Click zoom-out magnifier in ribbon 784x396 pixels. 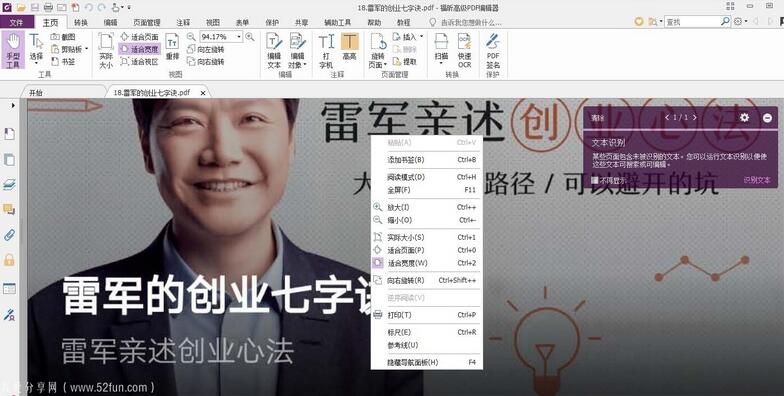(191, 36)
